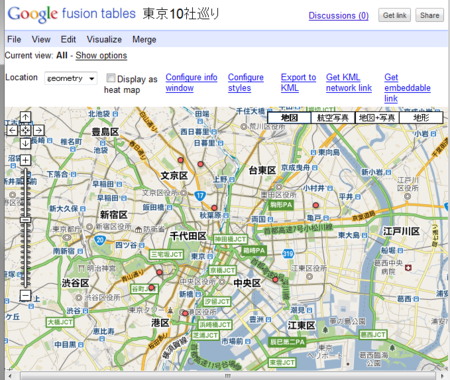Open the File menu
Screen dimensions: 450x380
[14, 39]
